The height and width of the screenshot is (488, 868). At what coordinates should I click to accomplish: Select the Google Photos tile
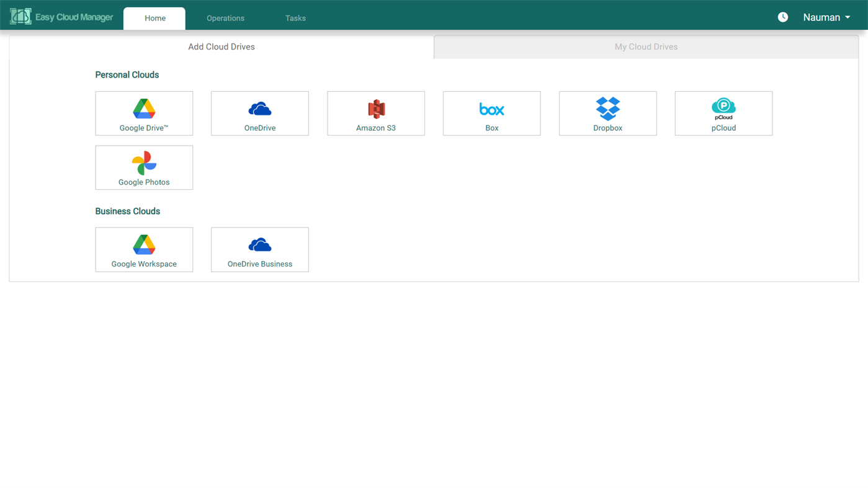point(144,167)
